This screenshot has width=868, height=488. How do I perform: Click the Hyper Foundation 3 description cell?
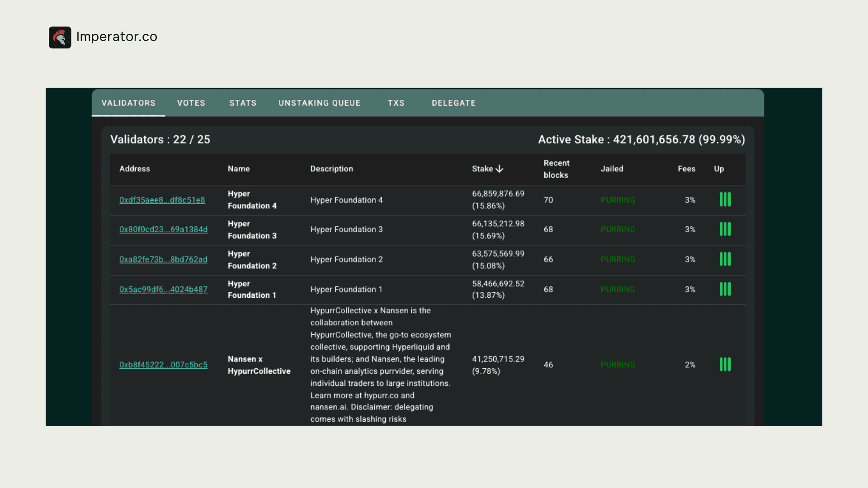click(346, 230)
